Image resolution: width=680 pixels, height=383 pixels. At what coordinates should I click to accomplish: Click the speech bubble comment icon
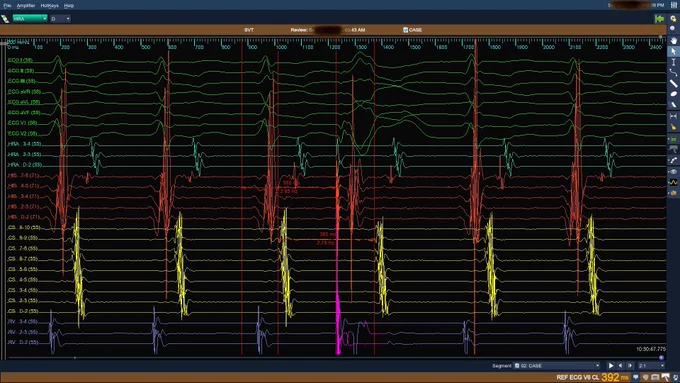click(x=636, y=377)
